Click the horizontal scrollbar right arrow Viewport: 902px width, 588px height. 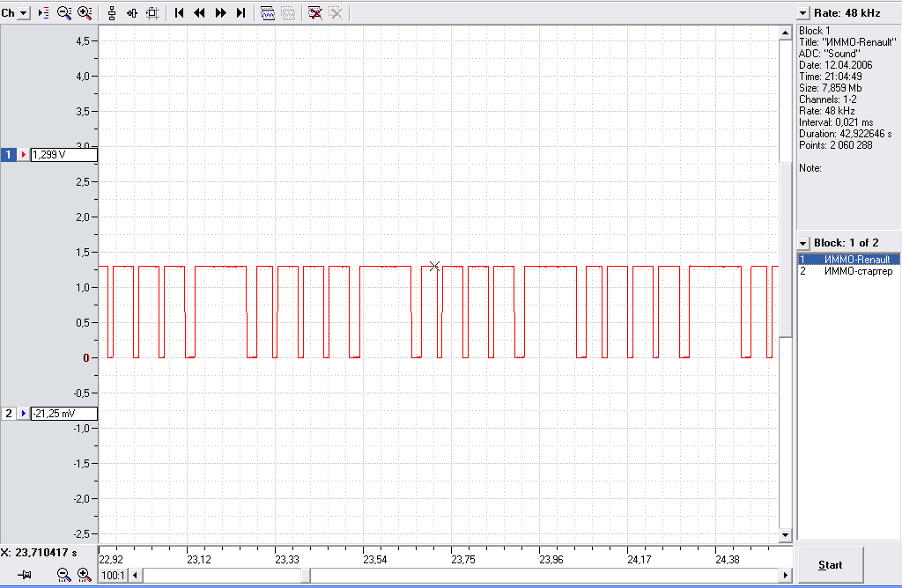coord(785,576)
